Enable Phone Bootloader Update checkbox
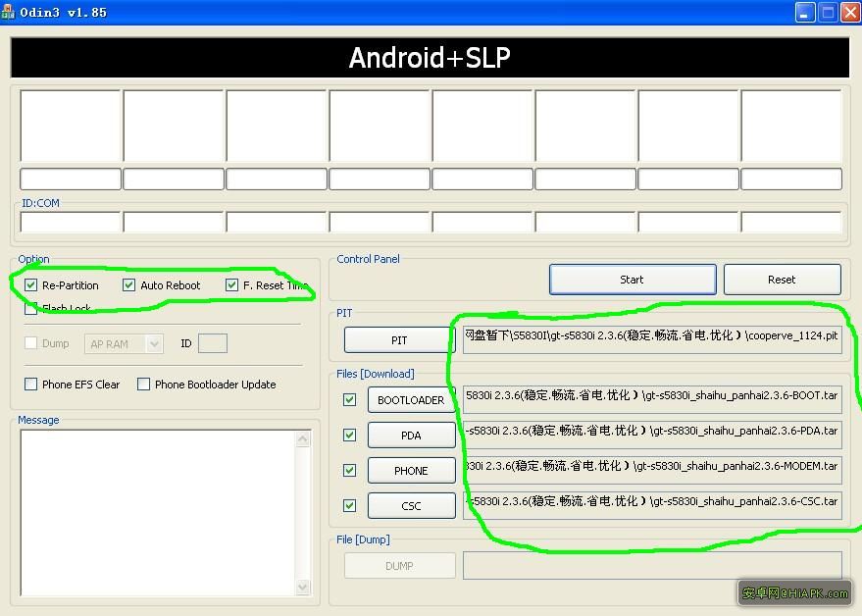Image resolution: width=862 pixels, height=616 pixels. click(143, 384)
